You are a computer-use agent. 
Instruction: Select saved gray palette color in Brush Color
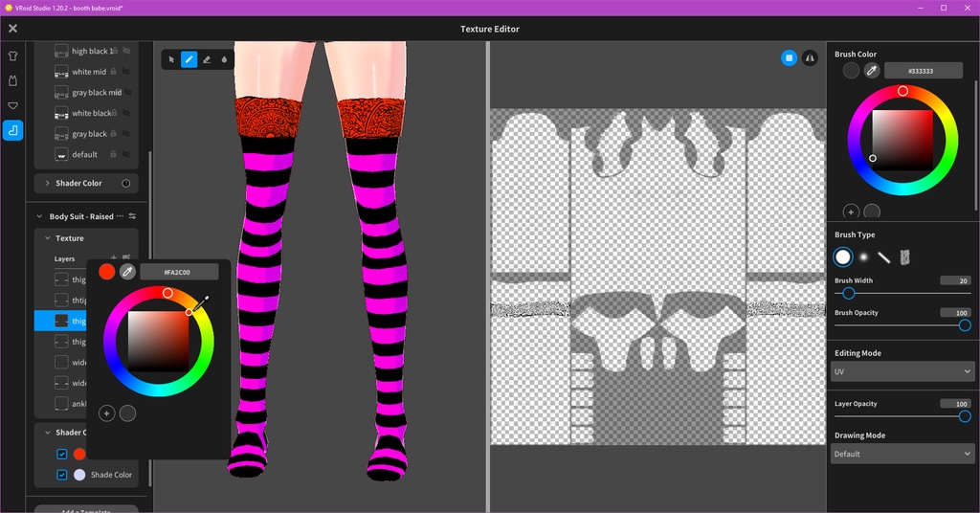point(871,212)
